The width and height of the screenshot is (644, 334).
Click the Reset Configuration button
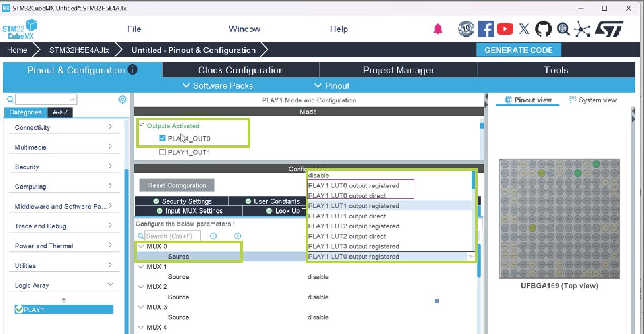click(x=177, y=185)
